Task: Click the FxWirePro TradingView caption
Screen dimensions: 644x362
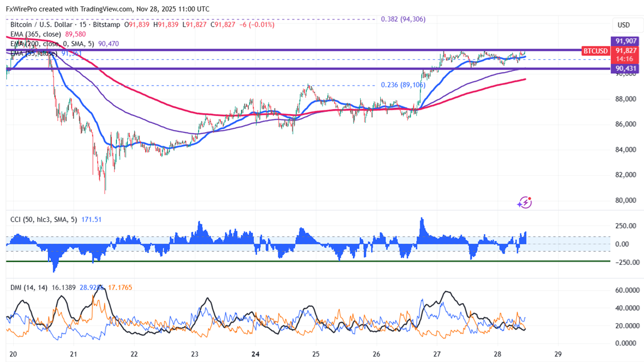Action: [107, 9]
